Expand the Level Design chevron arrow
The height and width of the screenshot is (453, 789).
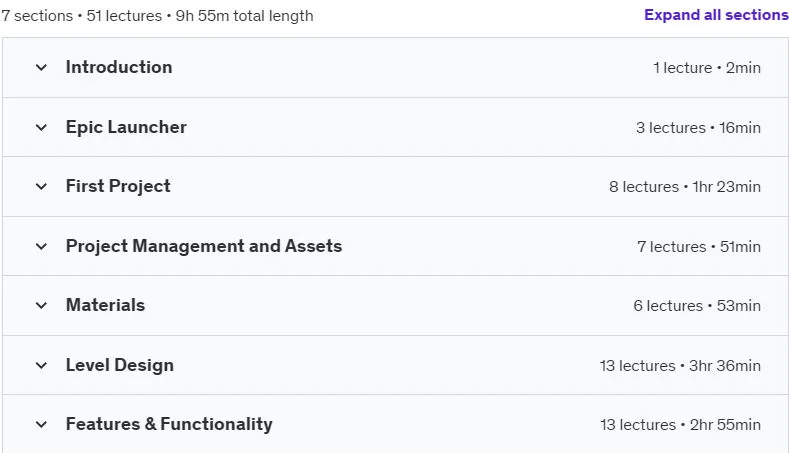pyautogui.click(x=41, y=365)
